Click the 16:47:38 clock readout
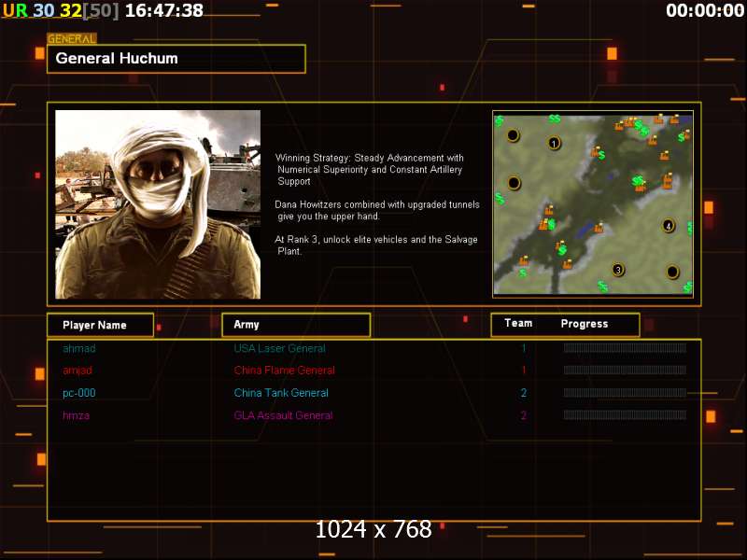Image resolution: width=747 pixels, height=560 pixels. coord(164,10)
